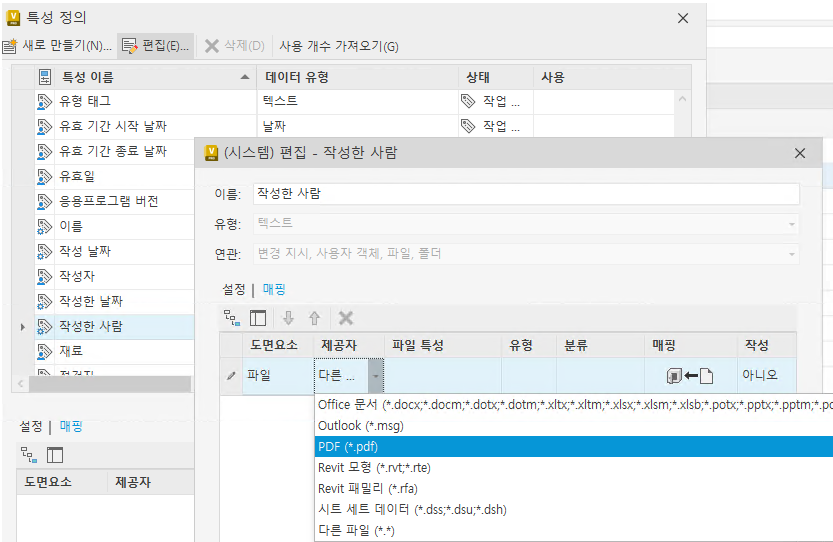Click the column layout icon in the mapping toolbar

click(x=258, y=318)
